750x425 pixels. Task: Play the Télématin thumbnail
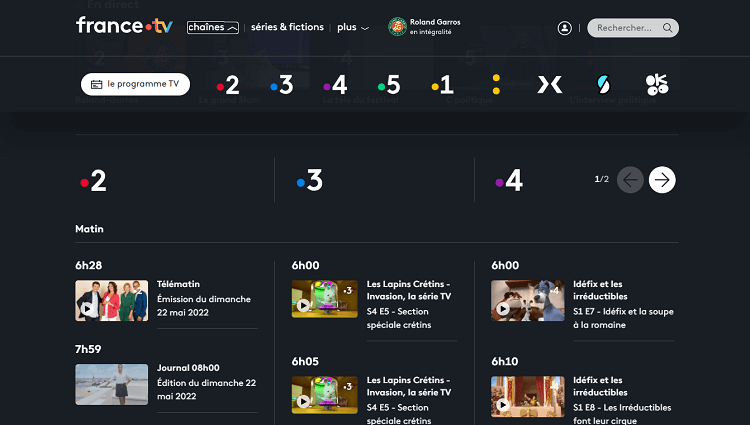[111, 300]
